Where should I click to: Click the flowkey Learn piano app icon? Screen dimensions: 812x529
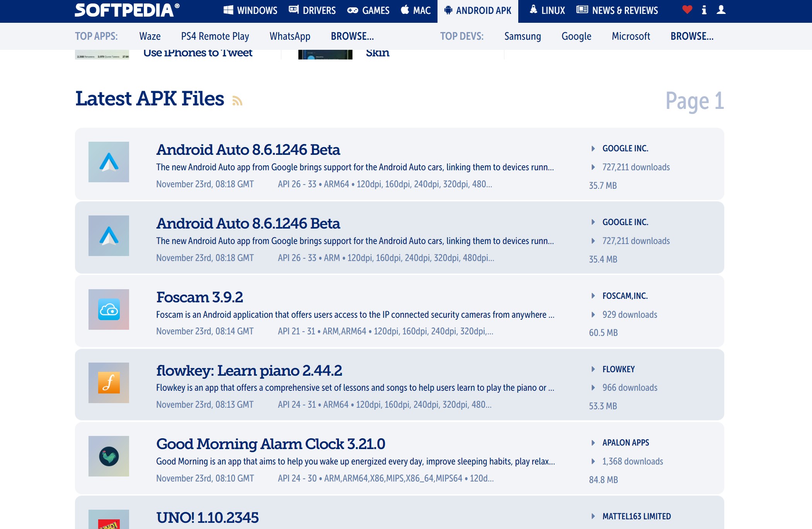click(109, 383)
